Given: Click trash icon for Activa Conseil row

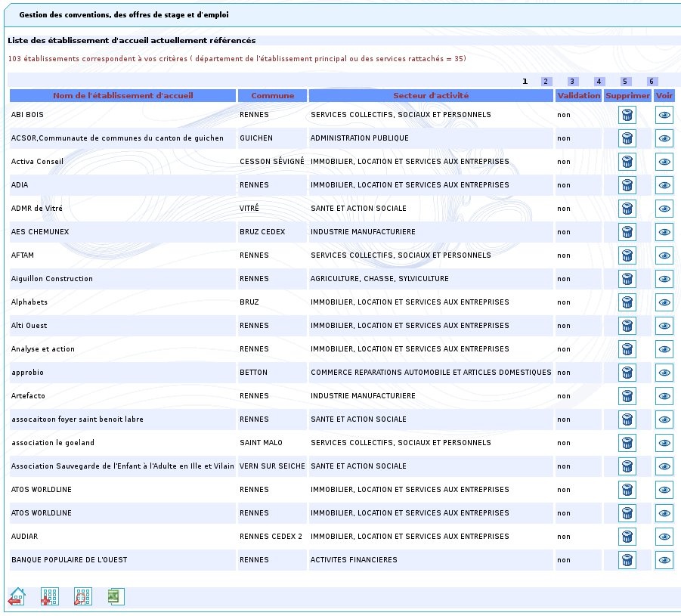Looking at the screenshot, I should pos(627,162).
